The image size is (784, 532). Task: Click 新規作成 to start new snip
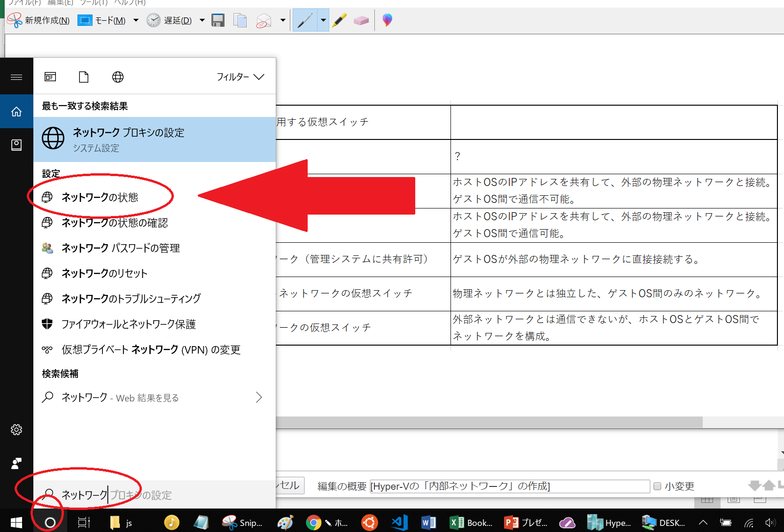(39, 21)
